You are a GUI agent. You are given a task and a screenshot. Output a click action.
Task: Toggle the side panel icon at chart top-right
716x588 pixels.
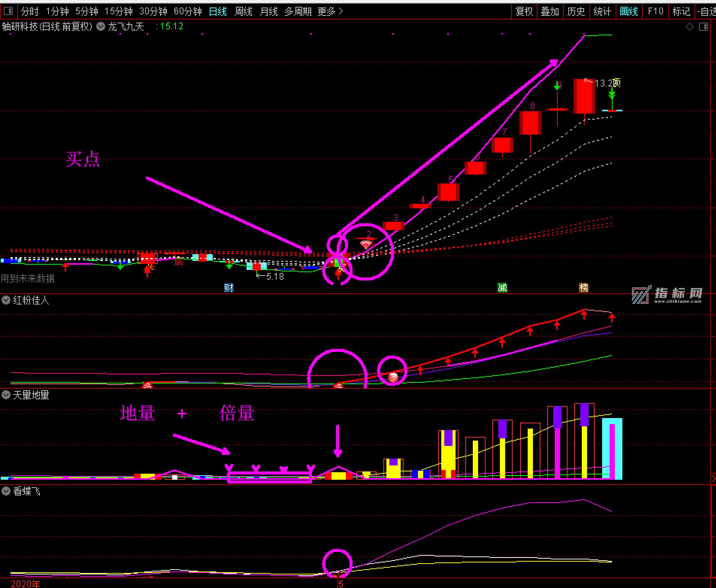(x=704, y=27)
